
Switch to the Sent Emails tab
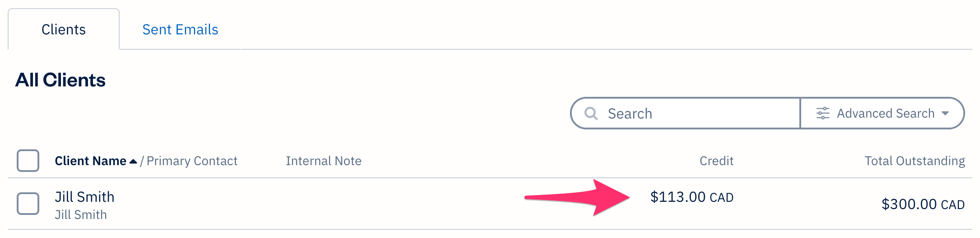180,29
